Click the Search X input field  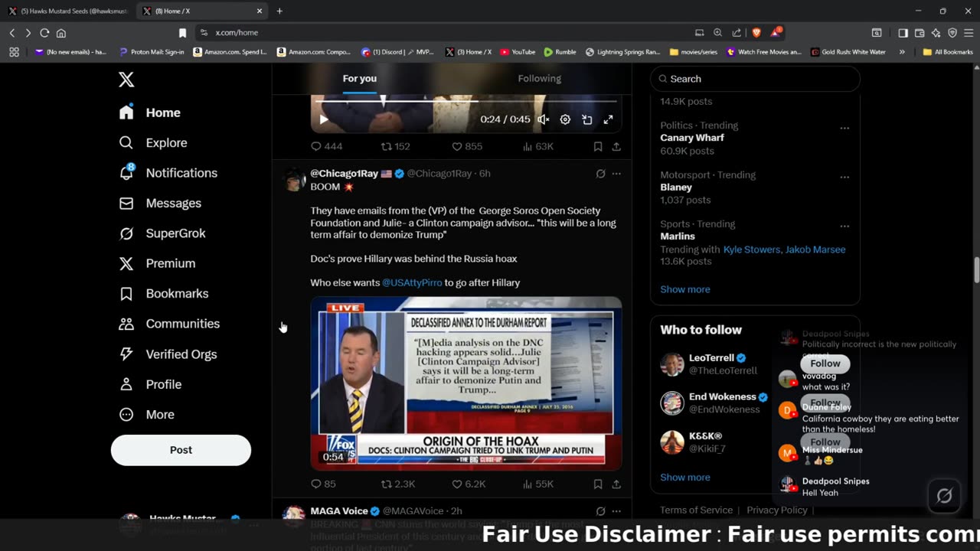(755, 79)
